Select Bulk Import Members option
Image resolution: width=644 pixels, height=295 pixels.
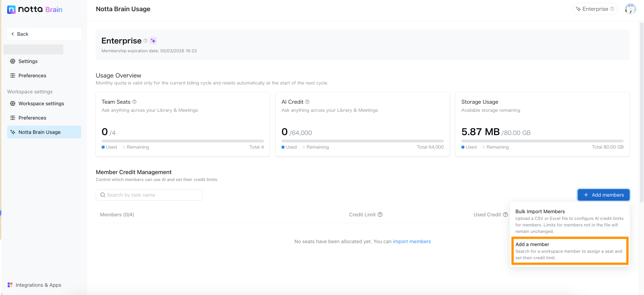570,221
